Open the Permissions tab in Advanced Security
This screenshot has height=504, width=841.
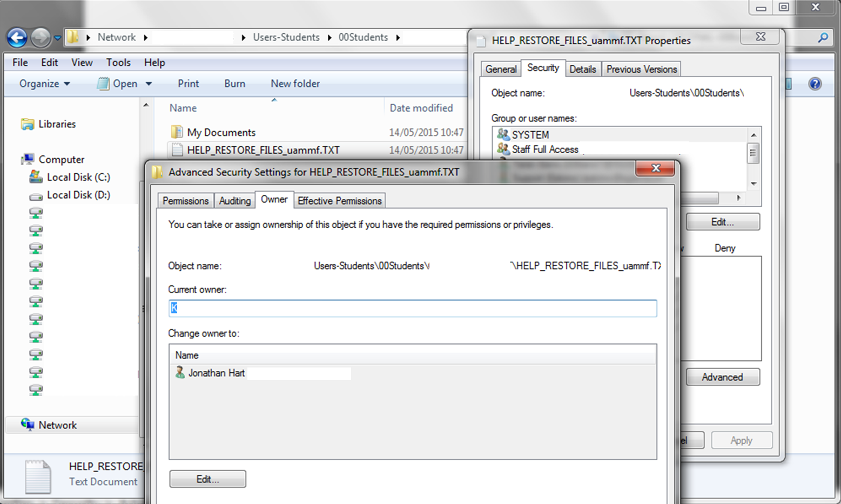[x=185, y=201]
